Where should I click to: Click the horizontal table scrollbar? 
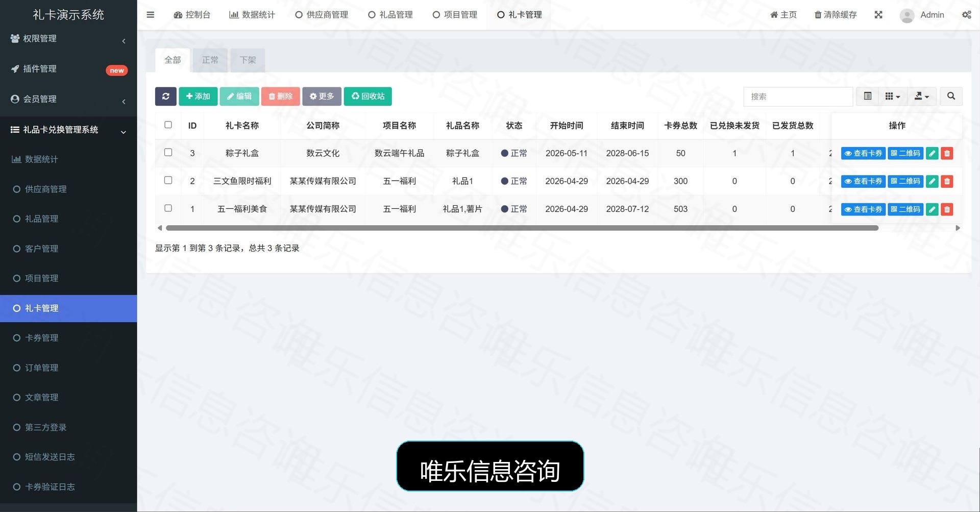(x=522, y=228)
